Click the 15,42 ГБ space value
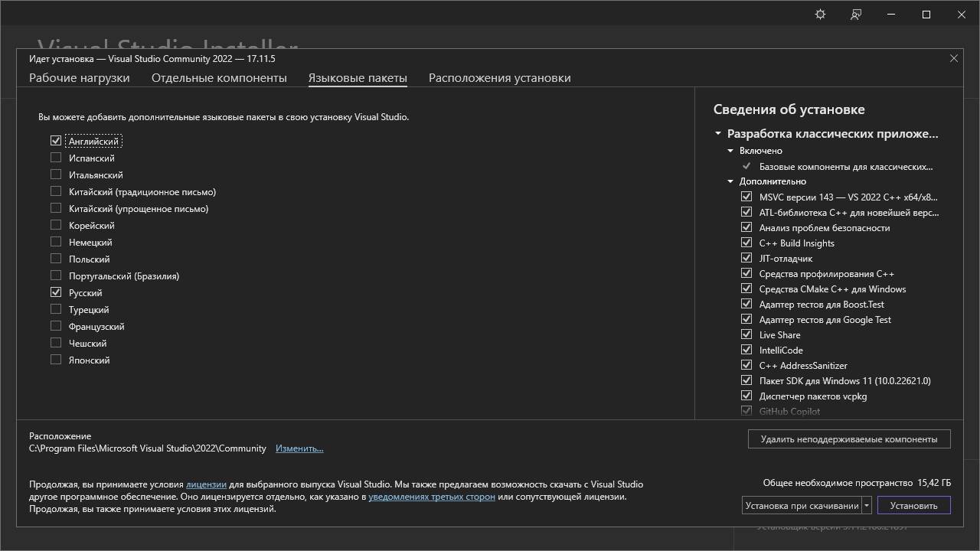The width and height of the screenshot is (980, 551). click(934, 483)
